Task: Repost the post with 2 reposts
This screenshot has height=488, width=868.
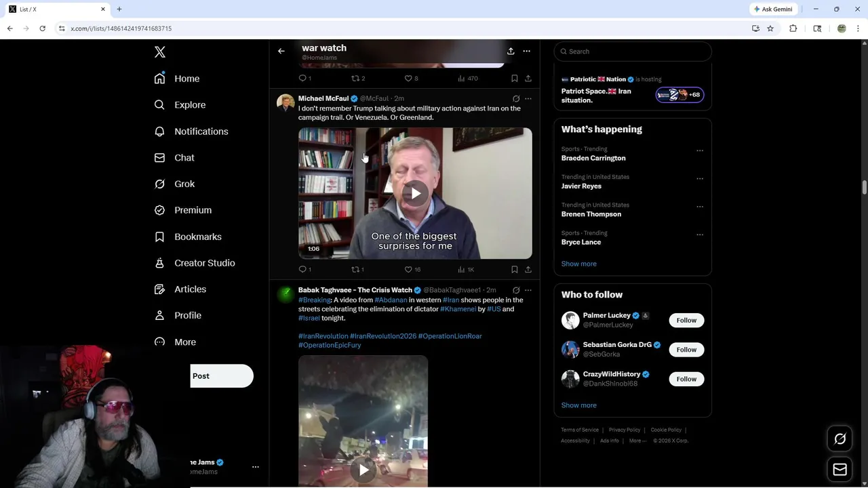Action: [x=358, y=79]
